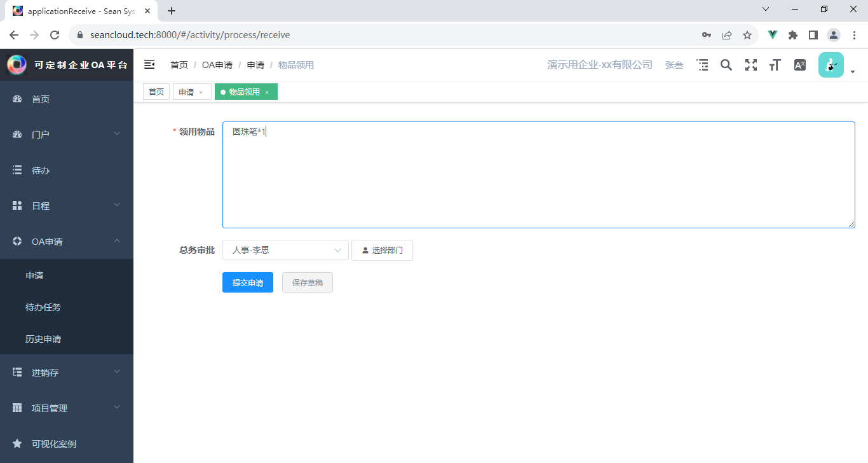Collapse the OA申请 sidebar menu
The width and height of the screenshot is (868, 463).
[67, 241]
